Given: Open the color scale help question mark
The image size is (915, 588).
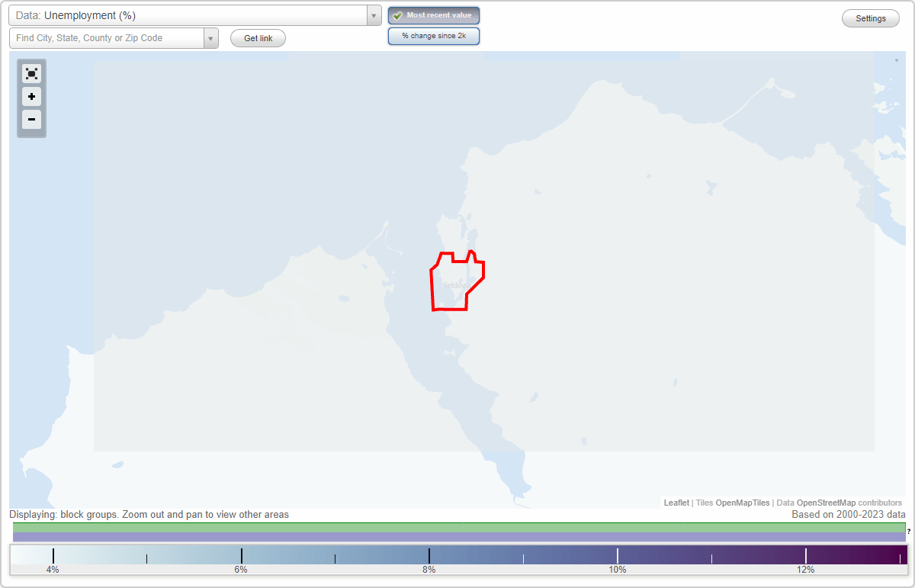Looking at the screenshot, I should [x=909, y=531].
